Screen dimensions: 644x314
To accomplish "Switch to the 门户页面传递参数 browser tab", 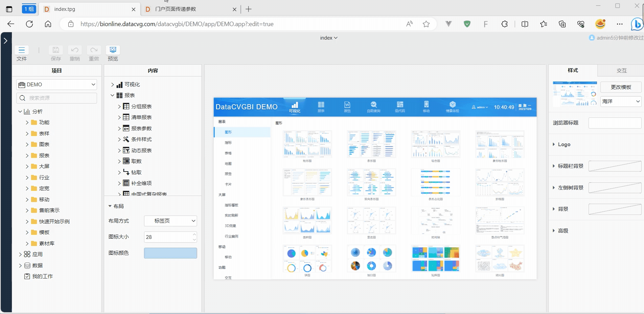I will (190, 9).
